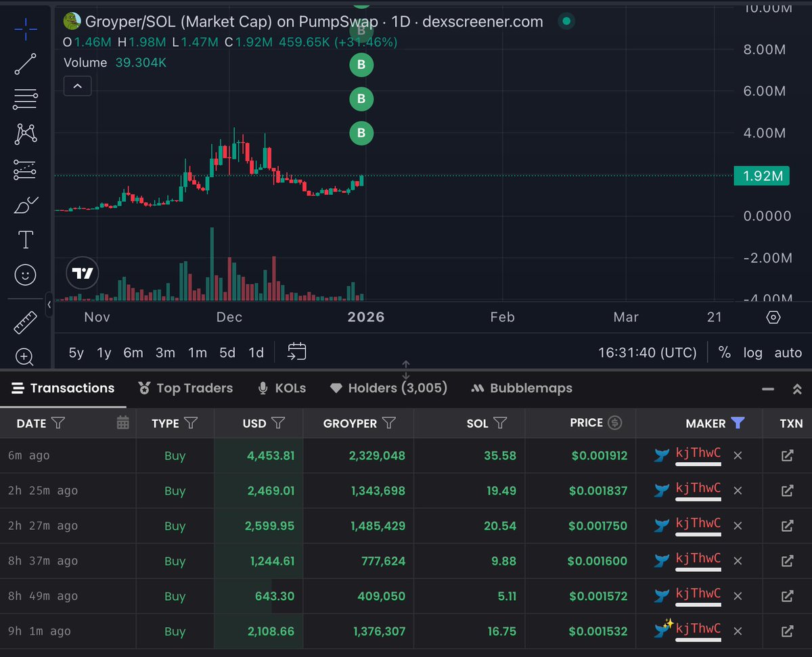Toggle PRICE column dollar currency icon
812x657 pixels.
click(614, 423)
